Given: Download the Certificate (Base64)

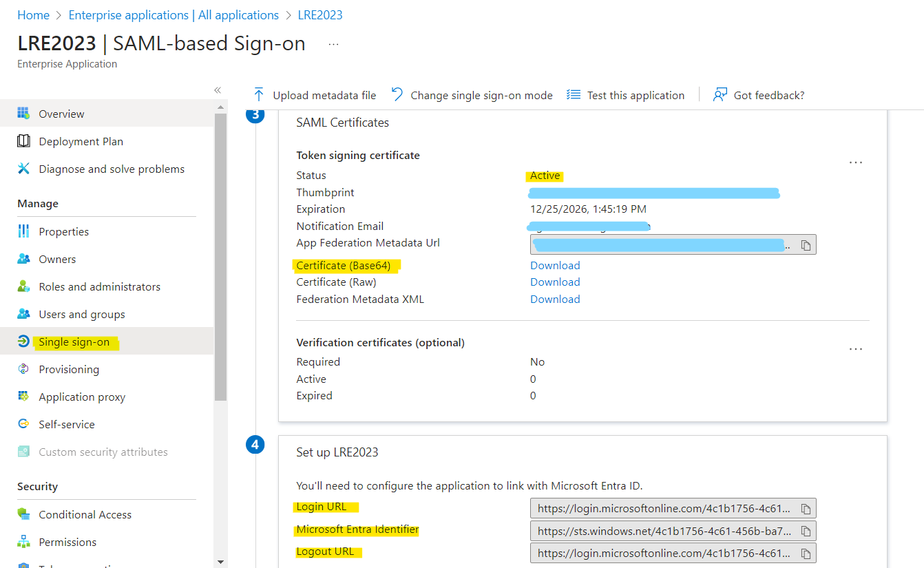Looking at the screenshot, I should click(555, 266).
